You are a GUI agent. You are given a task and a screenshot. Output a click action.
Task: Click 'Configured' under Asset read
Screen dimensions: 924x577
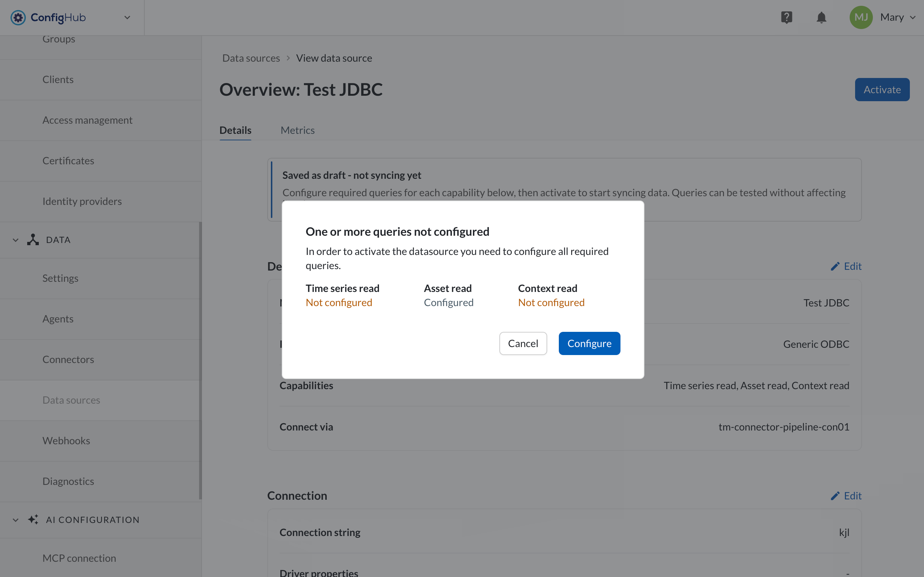[449, 302]
